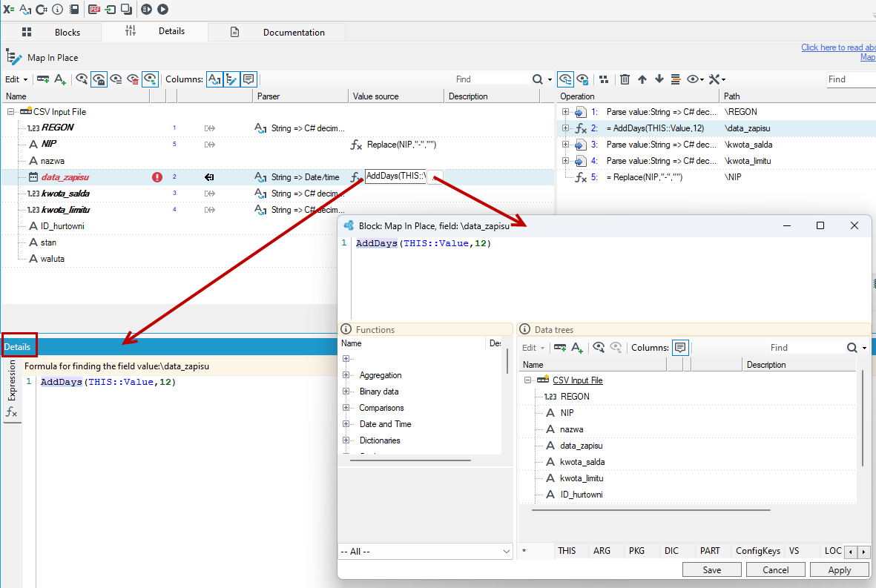Click the PDF export icon

(x=94, y=9)
